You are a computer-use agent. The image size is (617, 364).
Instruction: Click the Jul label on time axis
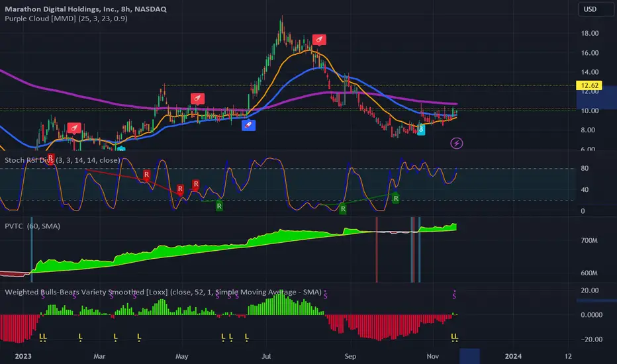tap(266, 356)
